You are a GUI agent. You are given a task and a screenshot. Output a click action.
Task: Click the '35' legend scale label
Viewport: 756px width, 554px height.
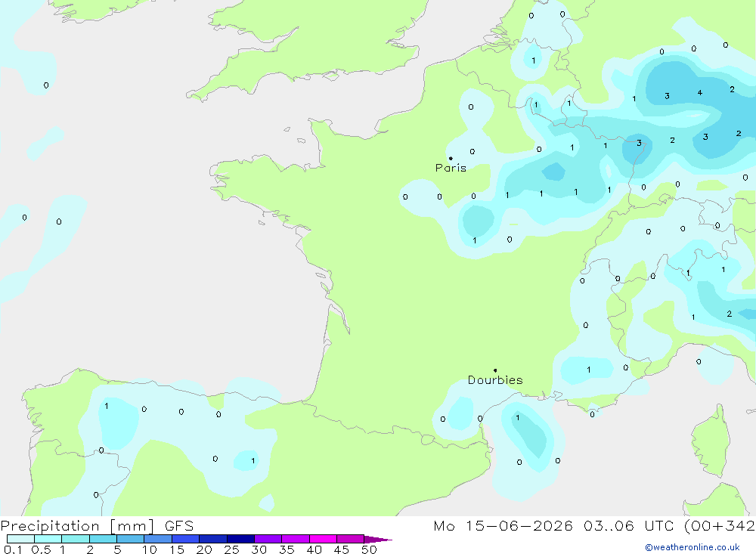pyautogui.click(x=287, y=549)
